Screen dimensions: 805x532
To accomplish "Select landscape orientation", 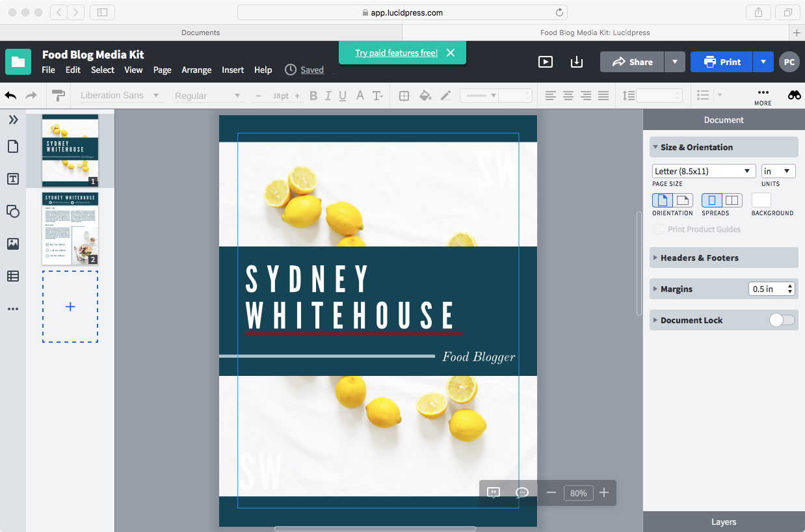I will pyautogui.click(x=683, y=200).
